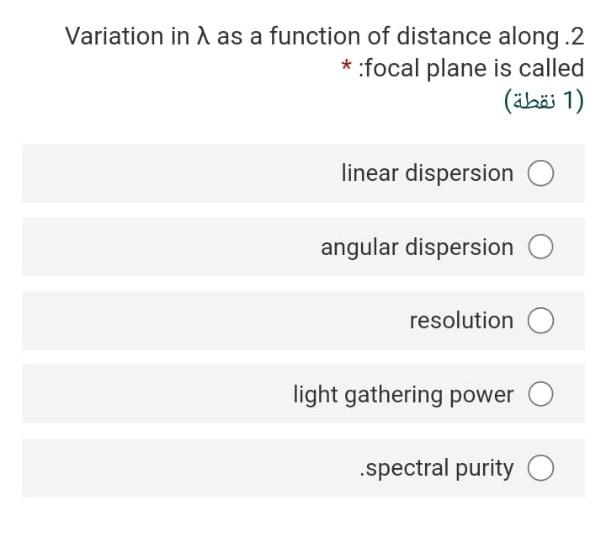Pick the light gathering power radio button
The height and width of the screenshot is (551, 606).
point(541,395)
